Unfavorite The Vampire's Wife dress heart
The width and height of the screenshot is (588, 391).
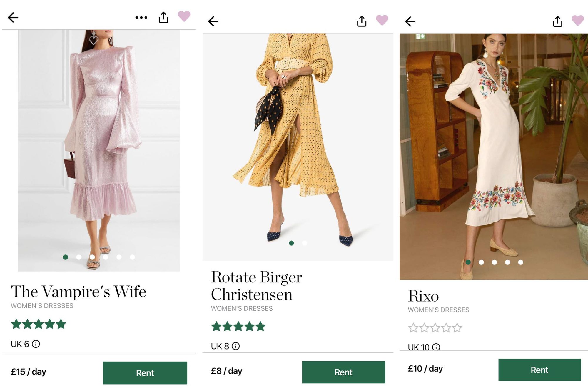click(x=184, y=16)
